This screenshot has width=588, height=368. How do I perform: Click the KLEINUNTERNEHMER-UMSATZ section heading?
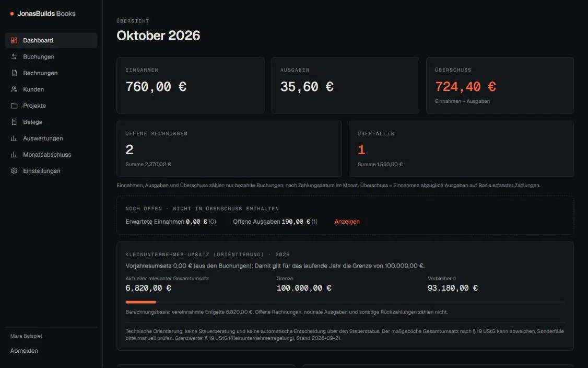[x=207, y=255]
